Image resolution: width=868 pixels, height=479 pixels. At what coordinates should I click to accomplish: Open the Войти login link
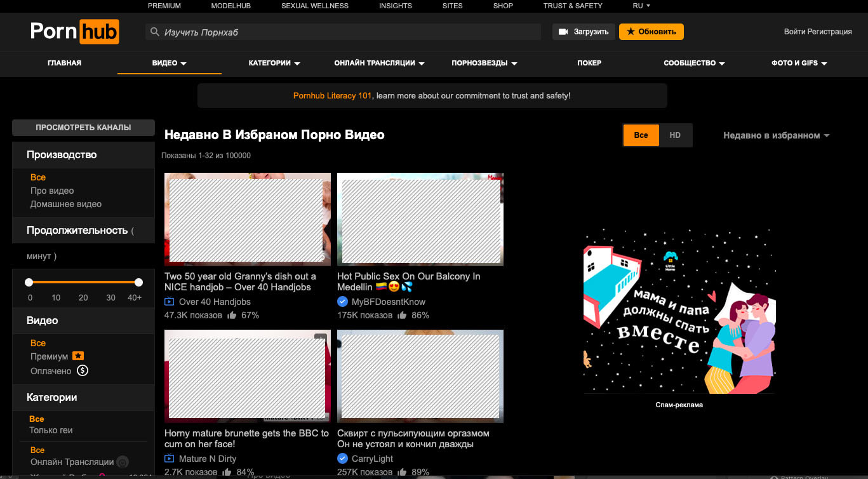tap(795, 32)
